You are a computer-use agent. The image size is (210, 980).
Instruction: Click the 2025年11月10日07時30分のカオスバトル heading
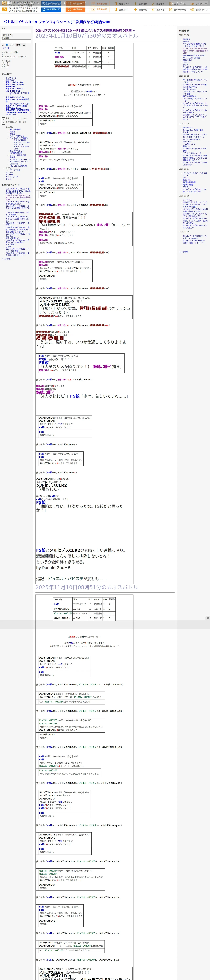(x=87, y=36)
